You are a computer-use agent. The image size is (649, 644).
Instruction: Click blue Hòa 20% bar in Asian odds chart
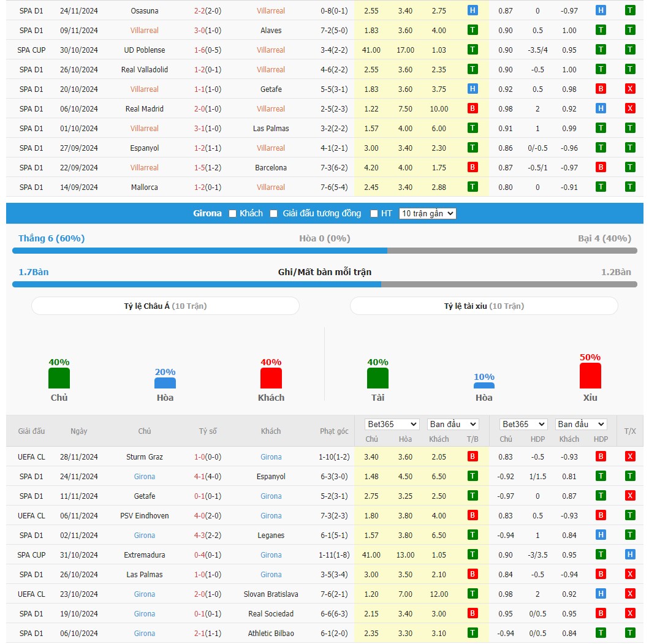pyautogui.click(x=165, y=383)
